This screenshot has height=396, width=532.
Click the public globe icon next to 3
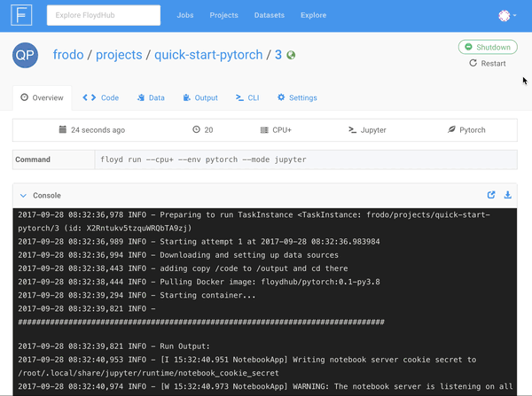point(291,55)
